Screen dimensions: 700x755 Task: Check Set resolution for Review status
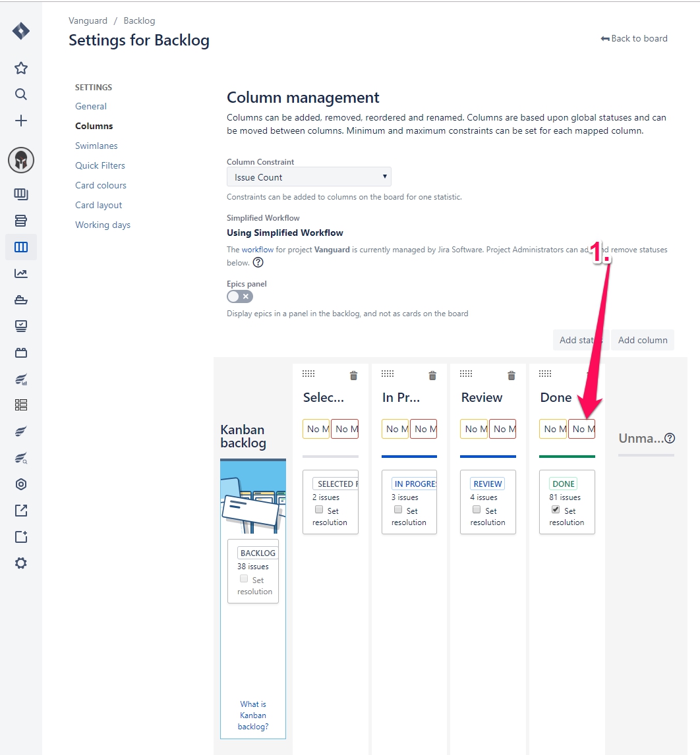pyautogui.click(x=477, y=509)
